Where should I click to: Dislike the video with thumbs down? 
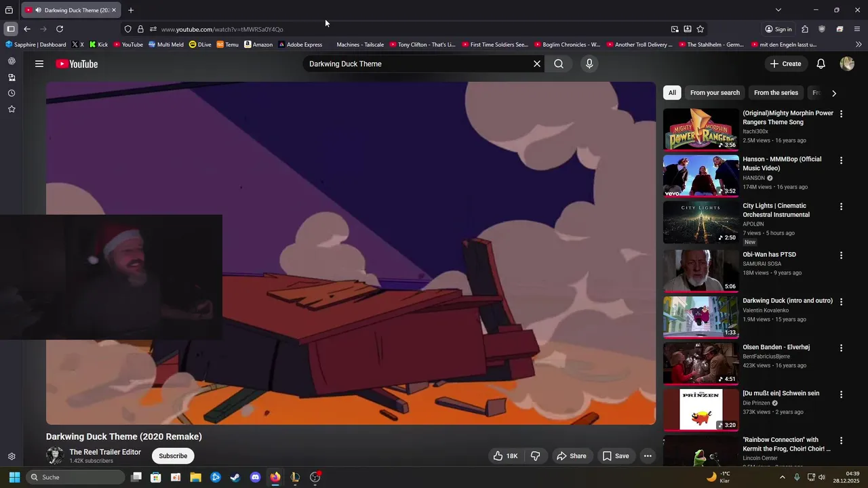point(535,456)
